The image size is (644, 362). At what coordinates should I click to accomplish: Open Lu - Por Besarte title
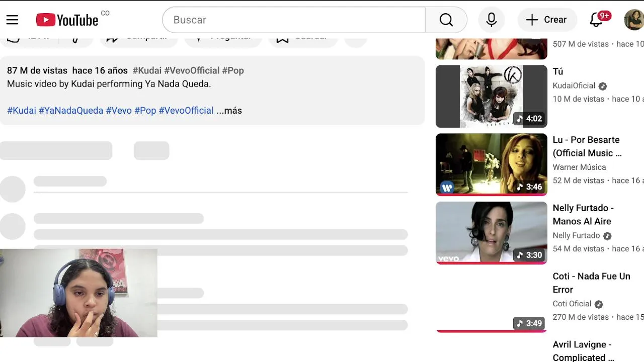point(587,146)
